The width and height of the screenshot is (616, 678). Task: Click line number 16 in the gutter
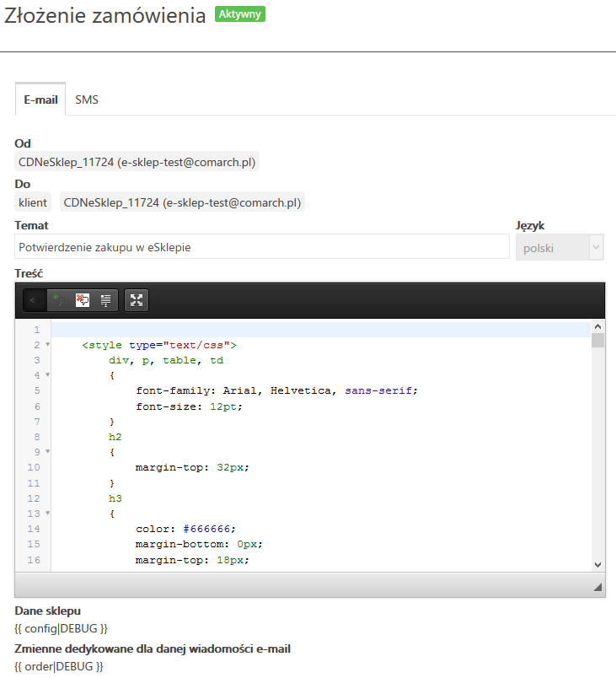click(34, 560)
